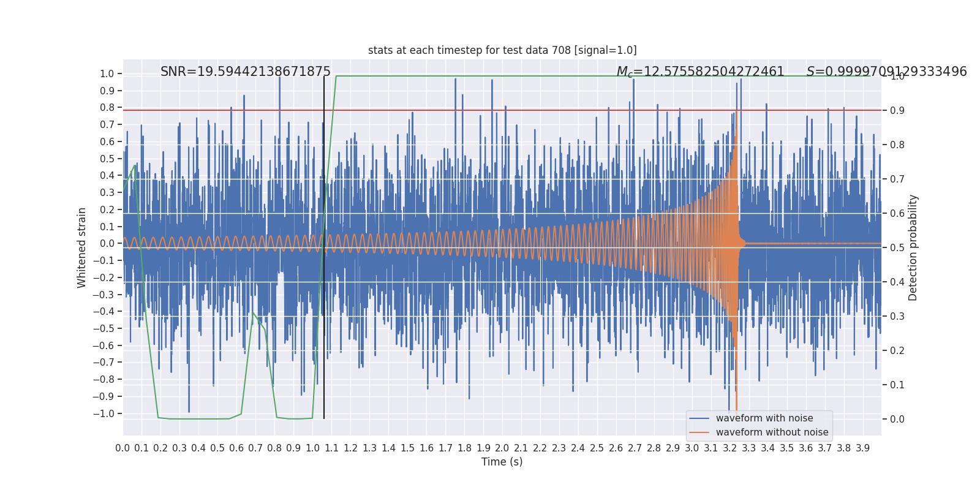Select the S=0.9999709129333496 score annotation
This screenshot has width=980, height=490.
[x=887, y=72]
